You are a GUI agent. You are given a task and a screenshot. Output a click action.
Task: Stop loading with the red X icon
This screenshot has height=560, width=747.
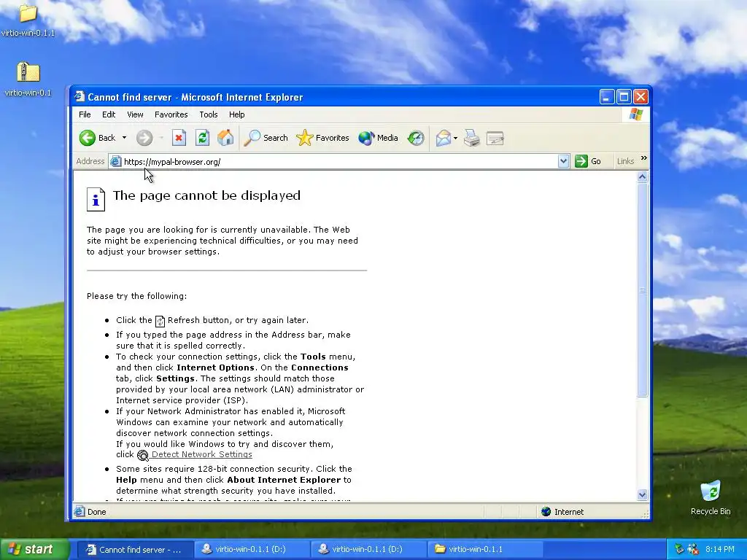179,138
